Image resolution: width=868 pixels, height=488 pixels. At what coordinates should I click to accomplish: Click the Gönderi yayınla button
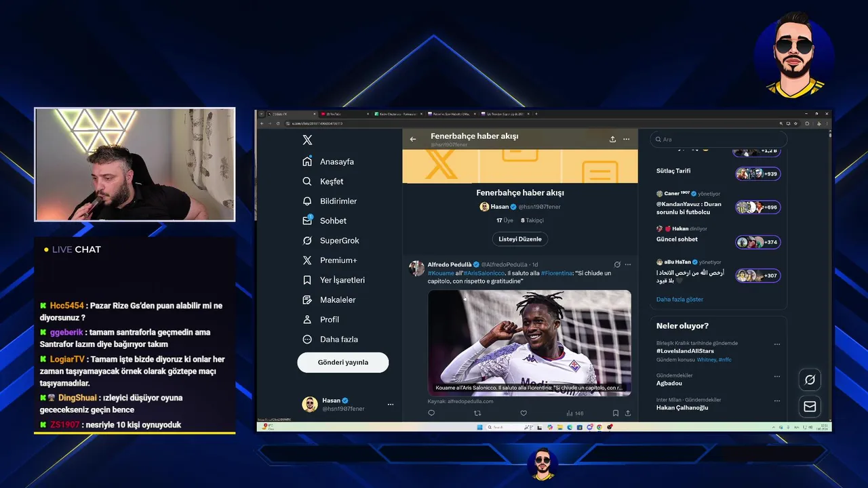343,362
